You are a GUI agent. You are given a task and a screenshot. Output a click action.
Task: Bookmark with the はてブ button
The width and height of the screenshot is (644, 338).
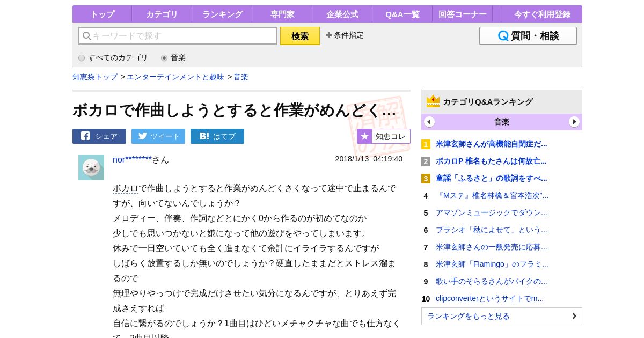[217, 136]
